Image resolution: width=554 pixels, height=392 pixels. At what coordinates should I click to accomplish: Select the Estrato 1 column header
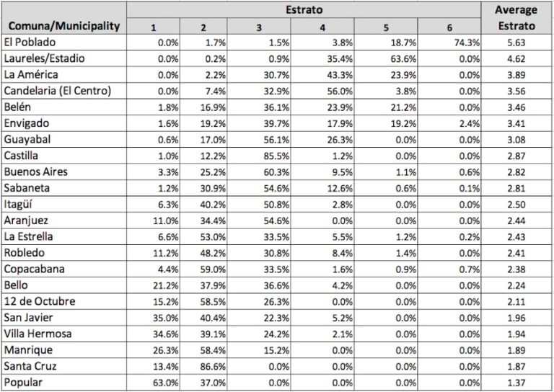[x=154, y=27]
